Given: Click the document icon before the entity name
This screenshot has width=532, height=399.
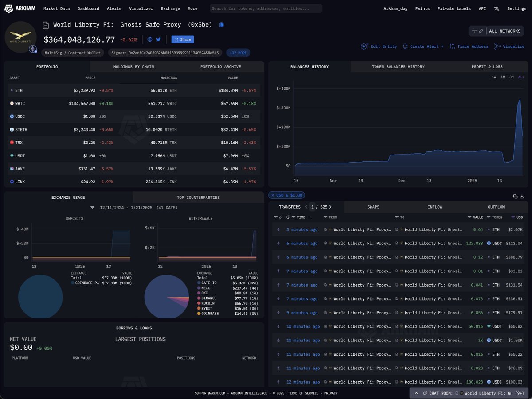Looking at the screenshot, I should 46,25.
